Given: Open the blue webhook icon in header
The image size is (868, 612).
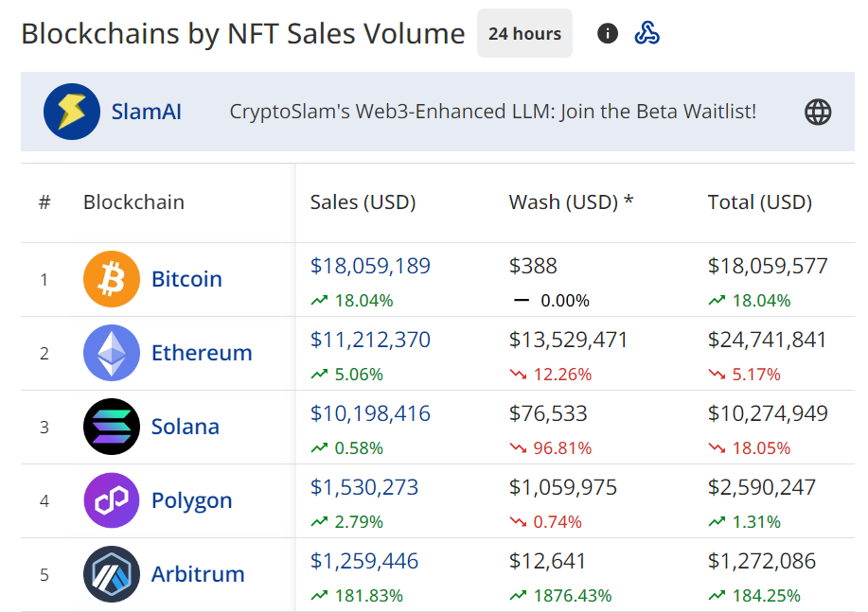Looking at the screenshot, I should click(647, 33).
